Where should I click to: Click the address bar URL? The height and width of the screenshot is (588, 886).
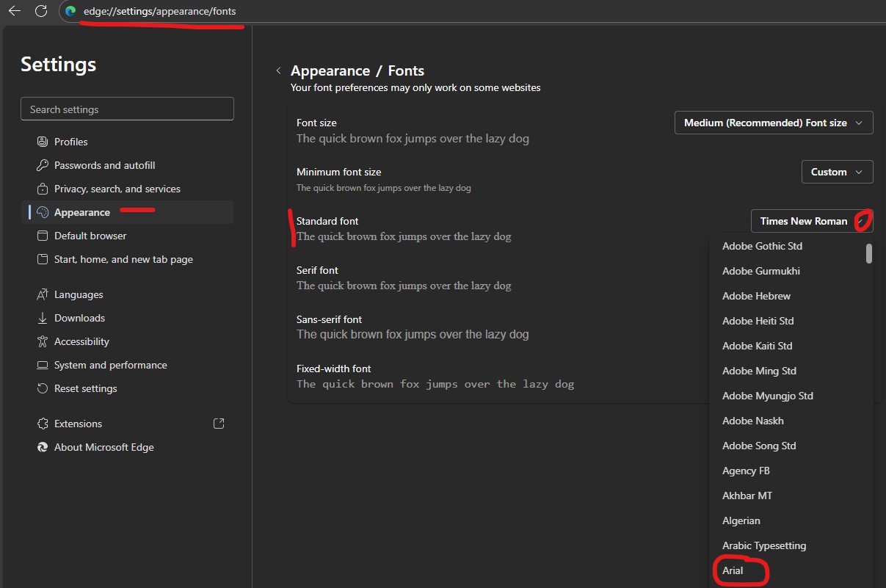click(160, 11)
